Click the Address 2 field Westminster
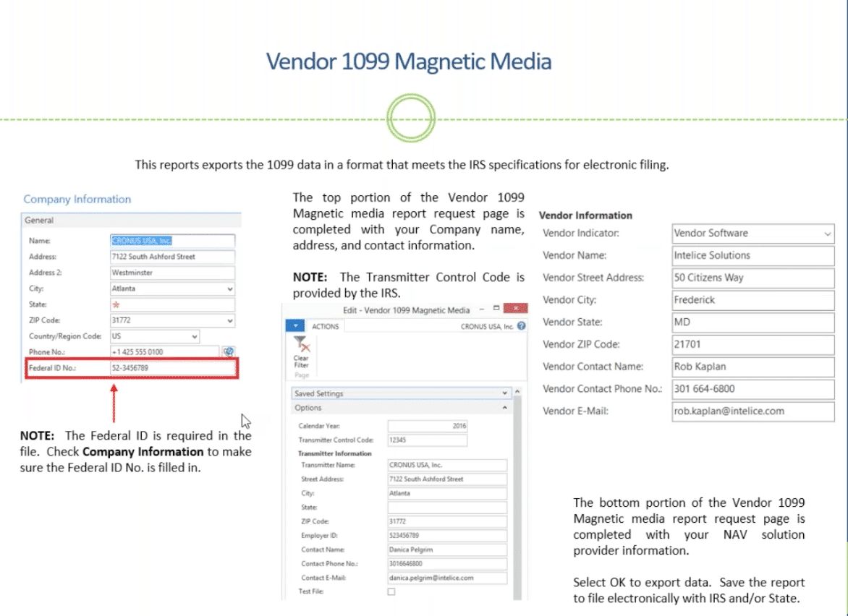The width and height of the screenshot is (848, 616). click(x=172, y=273)
